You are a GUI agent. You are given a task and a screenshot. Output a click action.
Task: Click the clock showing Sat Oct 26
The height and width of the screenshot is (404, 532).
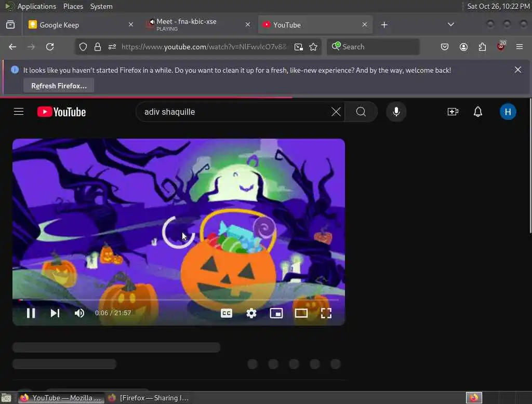click(498, 6)
